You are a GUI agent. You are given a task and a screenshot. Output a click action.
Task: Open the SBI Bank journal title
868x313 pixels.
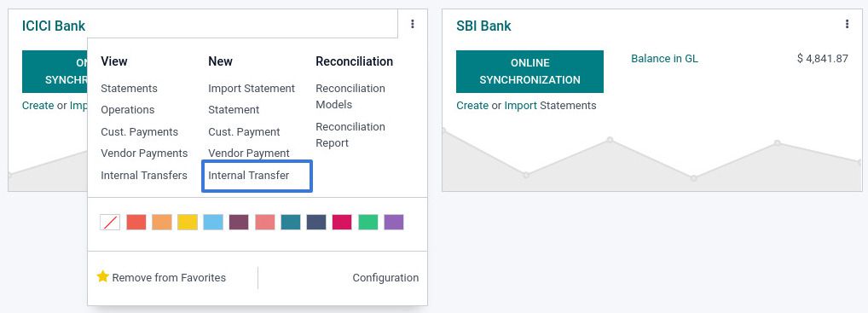pos(483,26)
